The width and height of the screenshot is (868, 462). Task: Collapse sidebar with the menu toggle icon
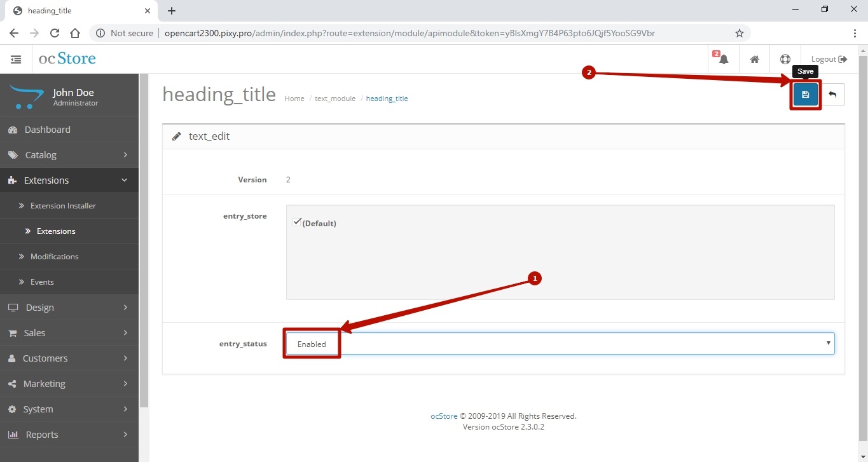(16, 59)
